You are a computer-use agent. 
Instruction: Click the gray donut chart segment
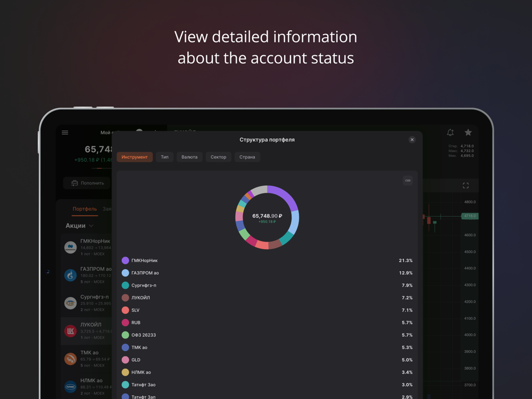click(259, 190)
